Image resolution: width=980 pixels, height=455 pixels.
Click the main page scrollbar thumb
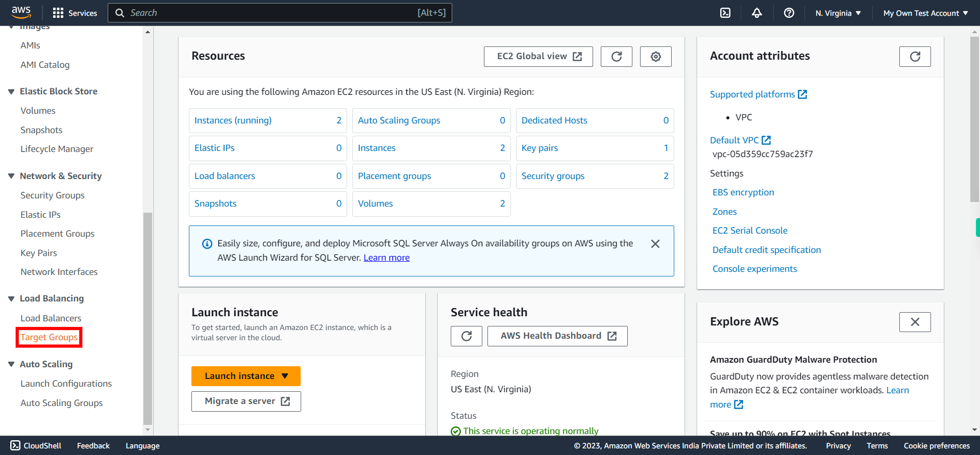click(x=974, y=119)
